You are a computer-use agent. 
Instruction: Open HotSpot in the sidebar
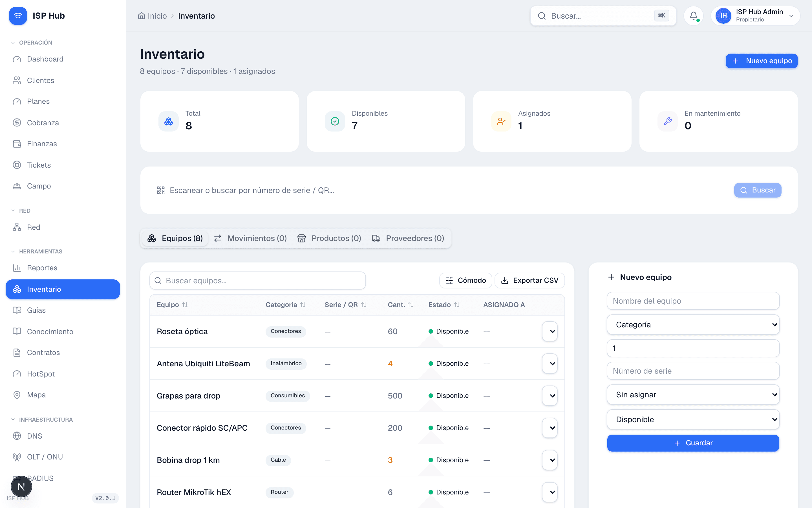click(x=63, y=374)
